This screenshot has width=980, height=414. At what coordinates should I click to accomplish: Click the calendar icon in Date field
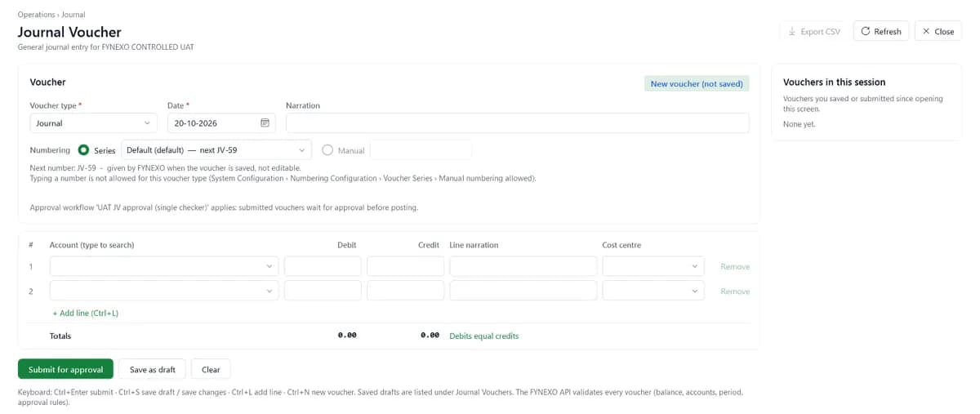click(265, 123)
